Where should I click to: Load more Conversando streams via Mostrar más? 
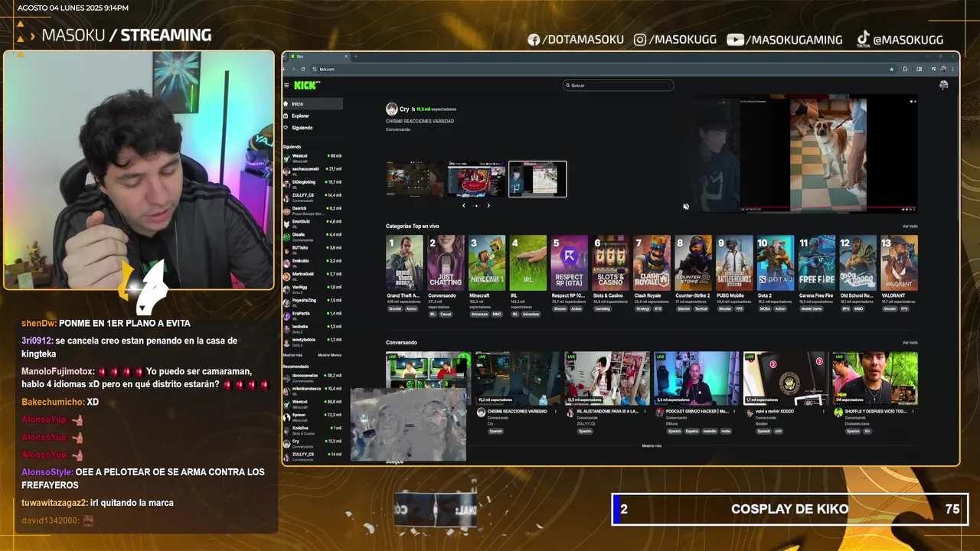pyautogui.click(x=652, y=445)
